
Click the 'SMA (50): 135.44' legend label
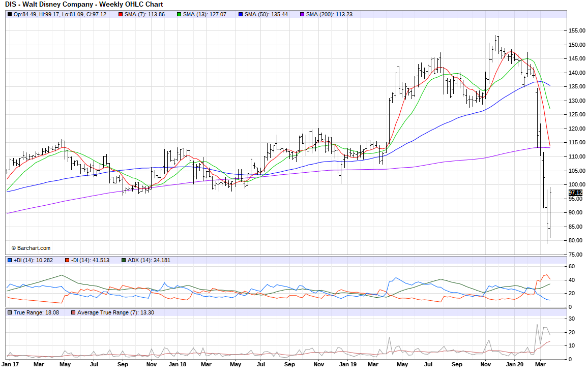pos(266,15)
